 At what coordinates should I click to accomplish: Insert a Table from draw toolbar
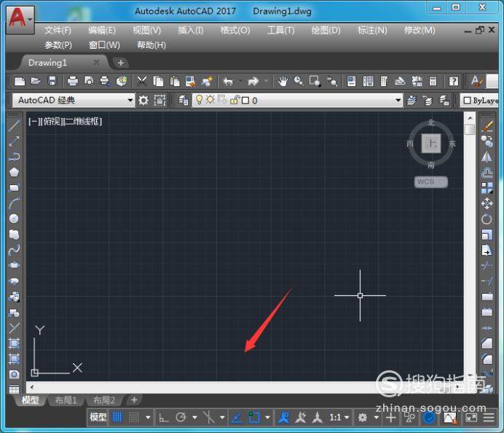tap(14, 389)
